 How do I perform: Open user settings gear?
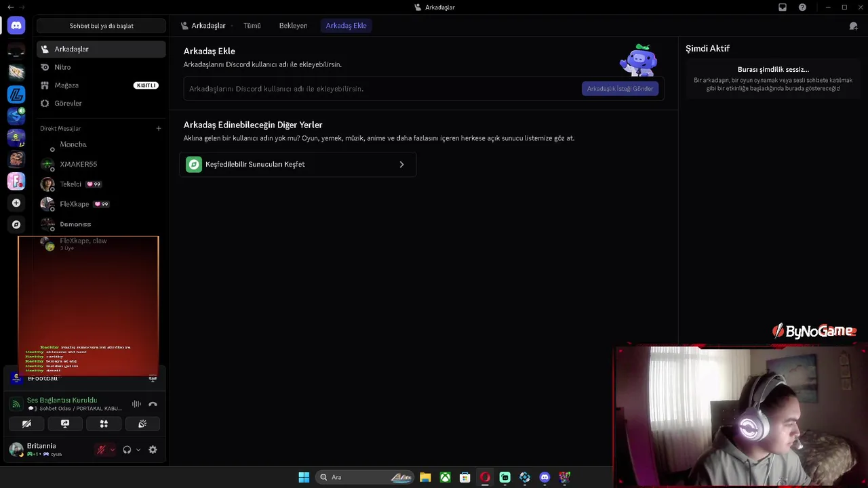point(153,449)
